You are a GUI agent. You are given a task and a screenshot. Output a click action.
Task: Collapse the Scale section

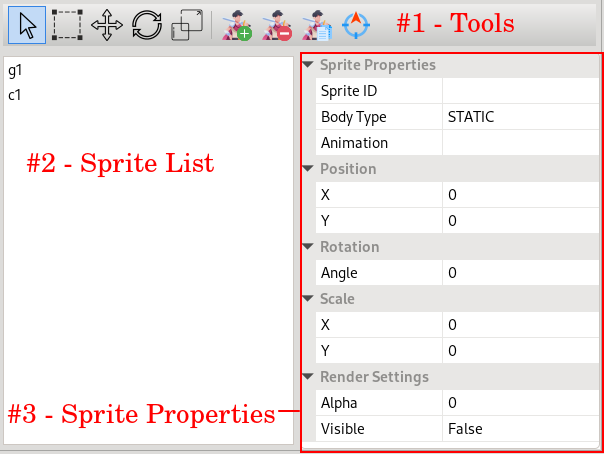click(308, 299)
